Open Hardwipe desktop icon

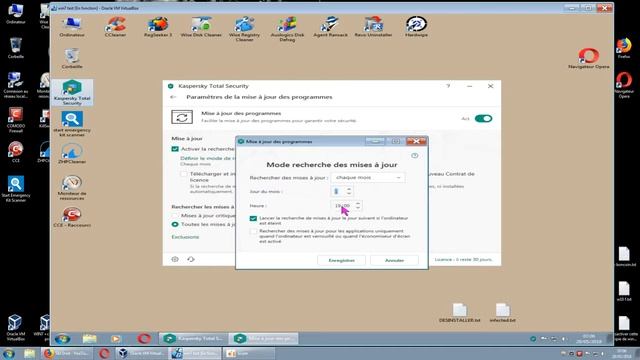click(x=416, y=27)
